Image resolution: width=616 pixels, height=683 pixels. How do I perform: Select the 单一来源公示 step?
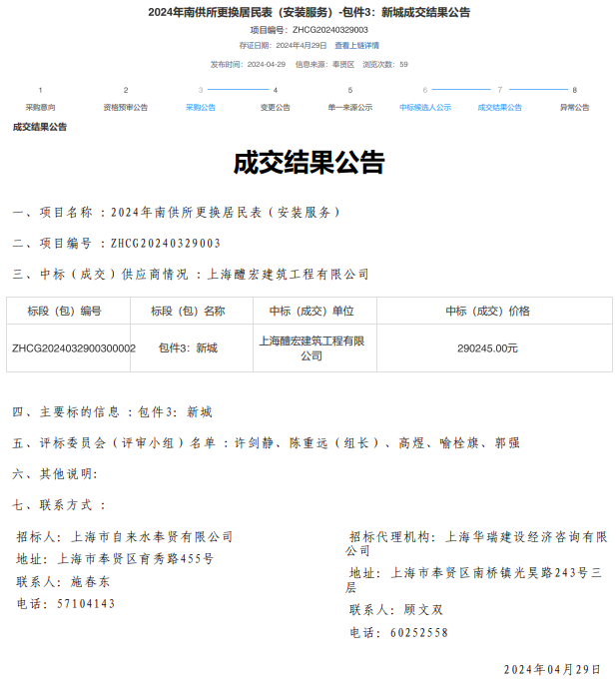(349, 107)
